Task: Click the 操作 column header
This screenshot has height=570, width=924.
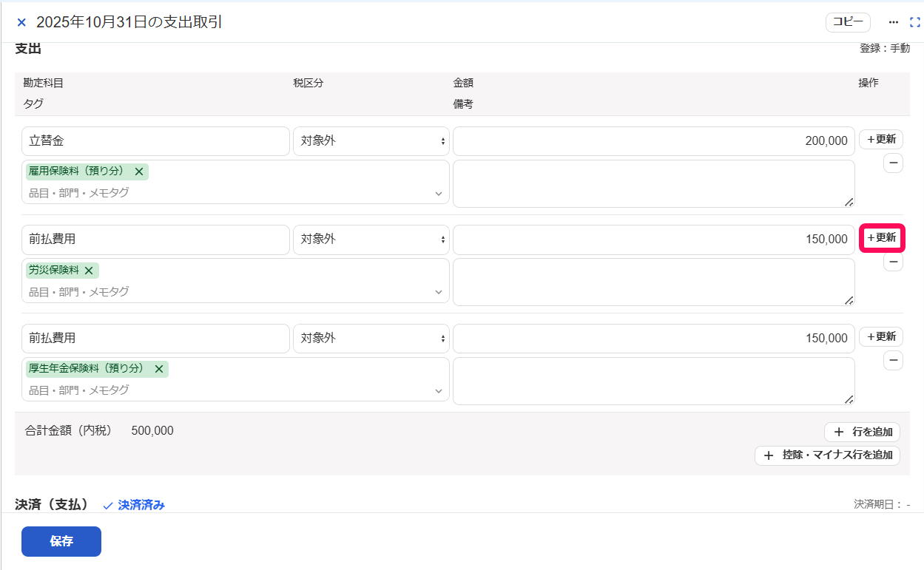Action: point(869,83)
